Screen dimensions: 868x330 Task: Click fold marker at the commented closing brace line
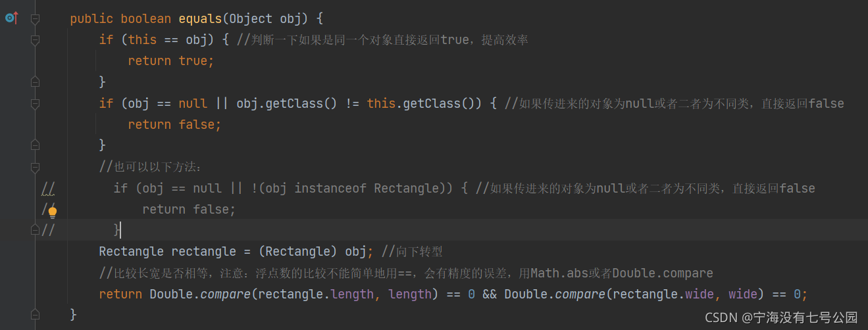35,230
